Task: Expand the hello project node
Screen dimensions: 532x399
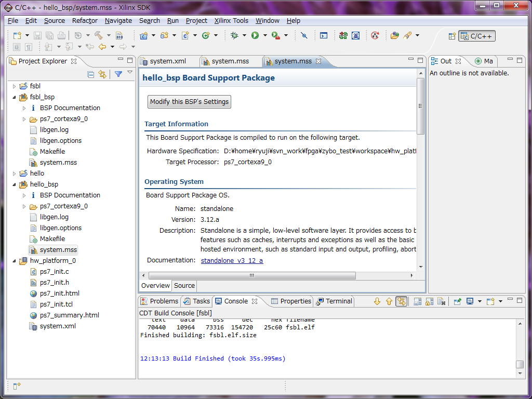Action: click(14, 174)
